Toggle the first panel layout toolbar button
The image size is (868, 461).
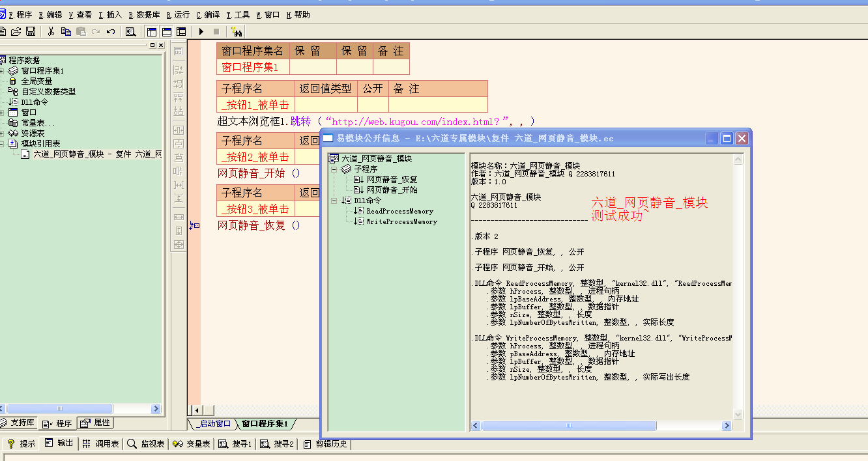152,31
